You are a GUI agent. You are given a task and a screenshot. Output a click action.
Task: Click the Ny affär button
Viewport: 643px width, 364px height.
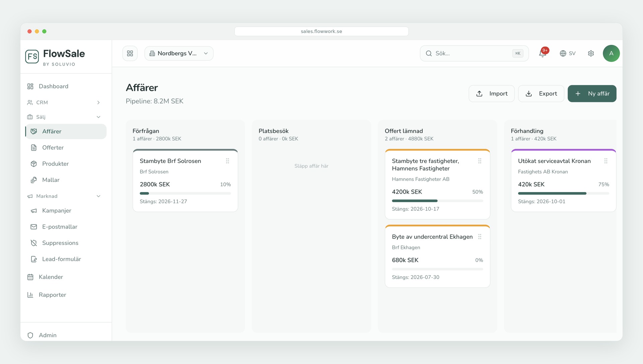coord(592,94)
